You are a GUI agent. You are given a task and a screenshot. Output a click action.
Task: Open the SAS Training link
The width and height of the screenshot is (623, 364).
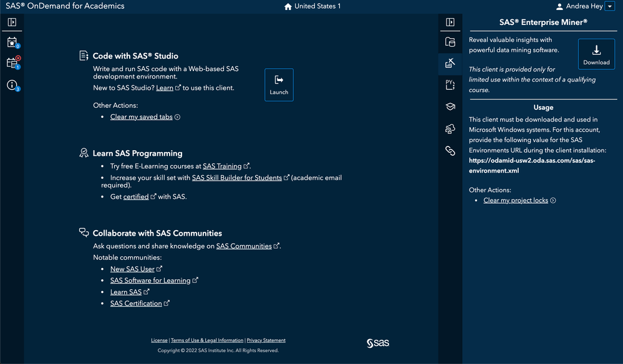222,166
